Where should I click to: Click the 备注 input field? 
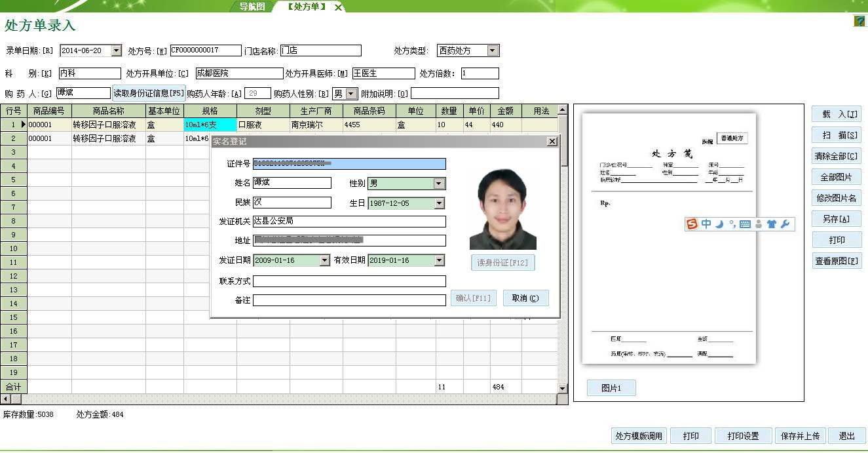(x=349, y=300)
